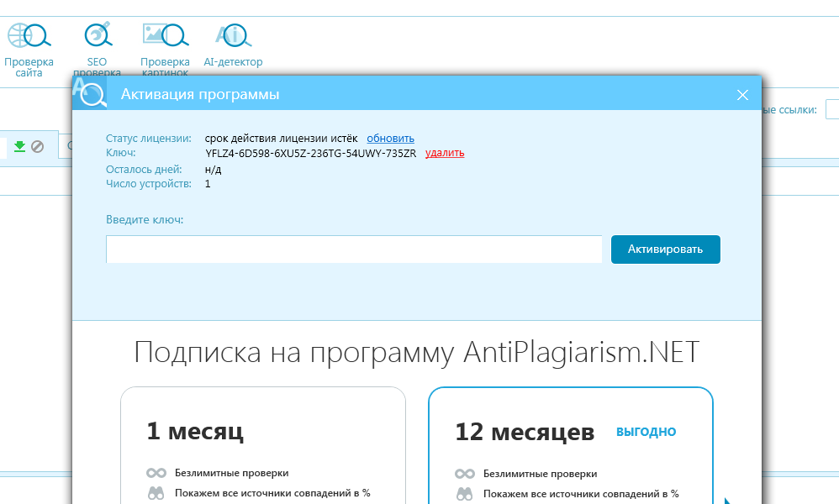Click the обновить license status link
The image size is (839, 504).
390,138
